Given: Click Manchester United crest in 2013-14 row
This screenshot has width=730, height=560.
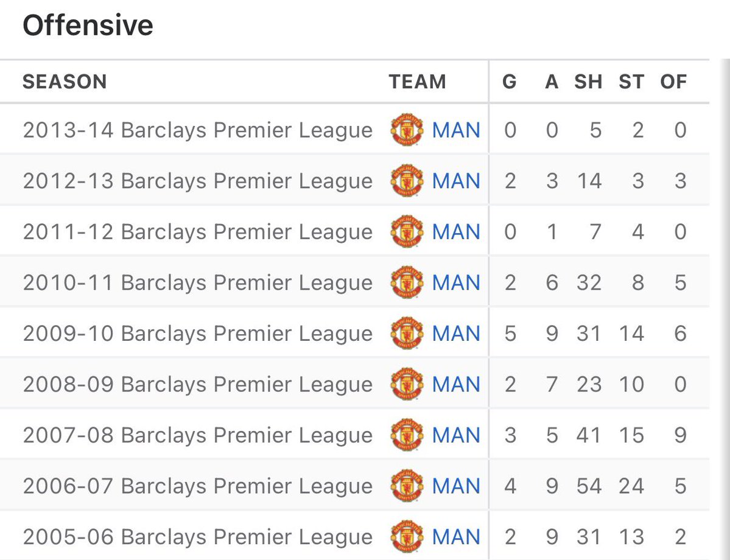Looking at the screenshot, I should pyautogui.click(x=407, y=130).
